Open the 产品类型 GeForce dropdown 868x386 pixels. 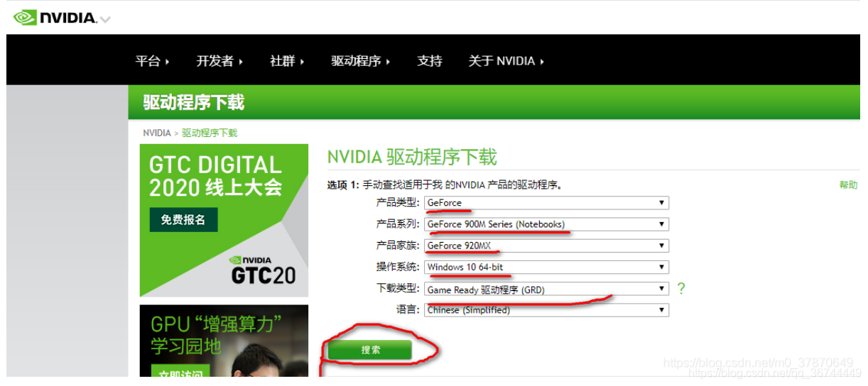pyautogui.click(x=547, y=203)
